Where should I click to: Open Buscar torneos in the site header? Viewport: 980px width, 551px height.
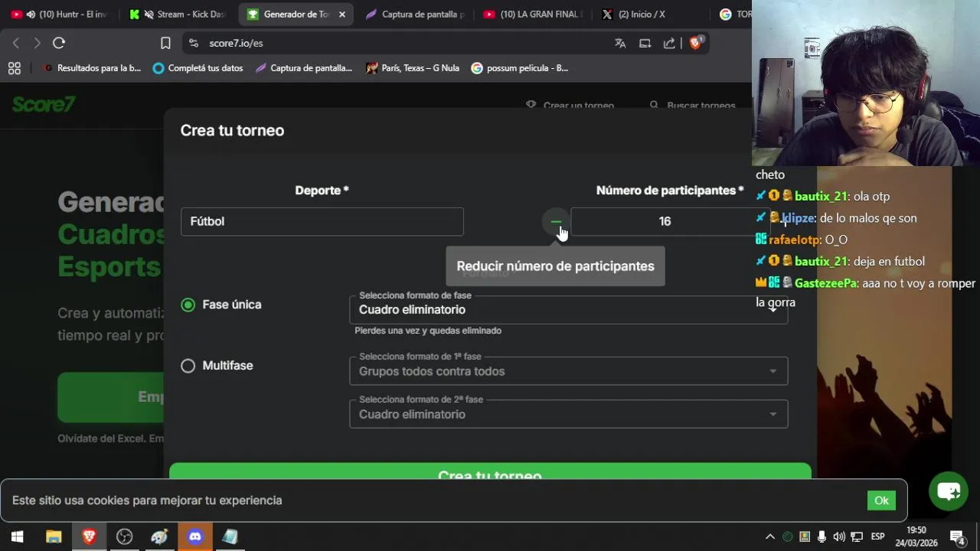point(693,106)
